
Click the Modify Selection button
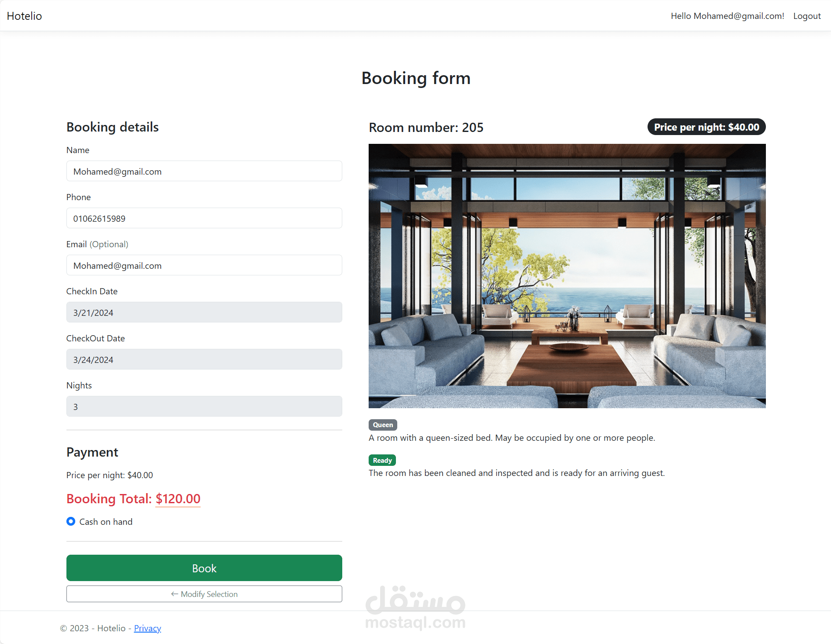coord(204,594)
